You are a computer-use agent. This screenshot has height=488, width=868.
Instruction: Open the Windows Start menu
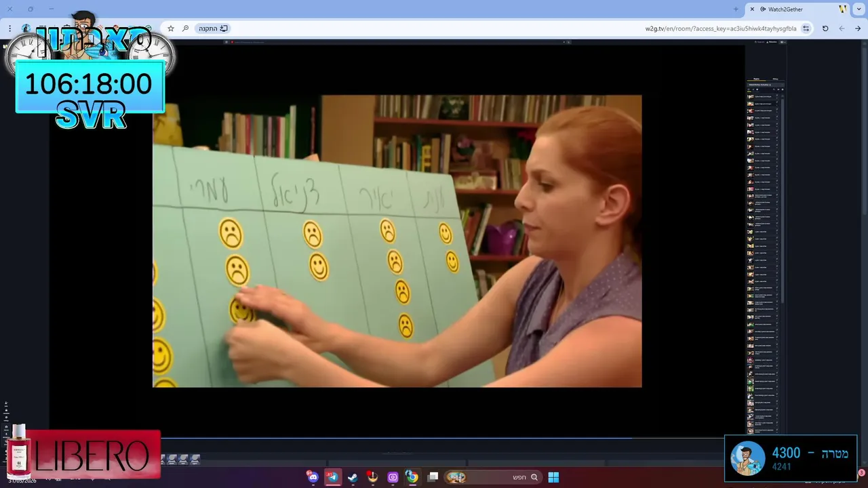pos(553,477)
